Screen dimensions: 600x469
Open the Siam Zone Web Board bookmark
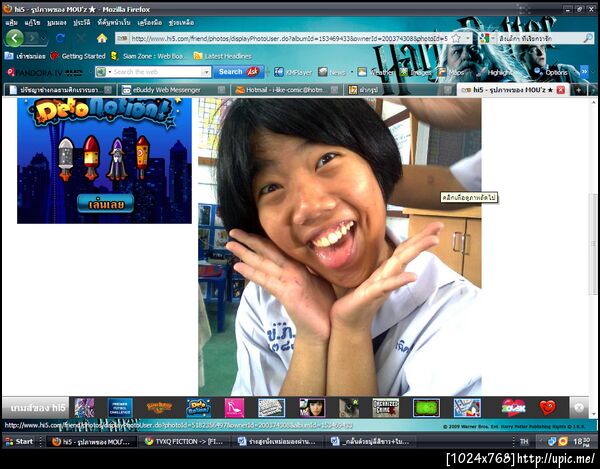(x=148, y=56)
